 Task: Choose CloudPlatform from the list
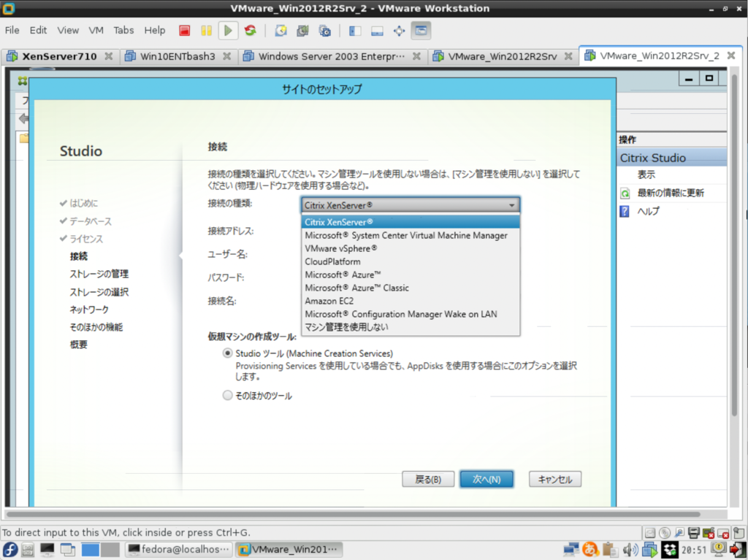pos(411,261)
